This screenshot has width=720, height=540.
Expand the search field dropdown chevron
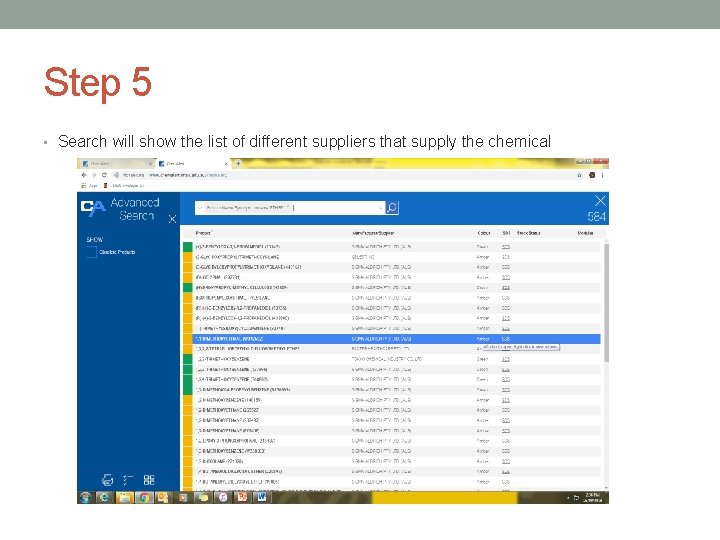pos(199,208)
